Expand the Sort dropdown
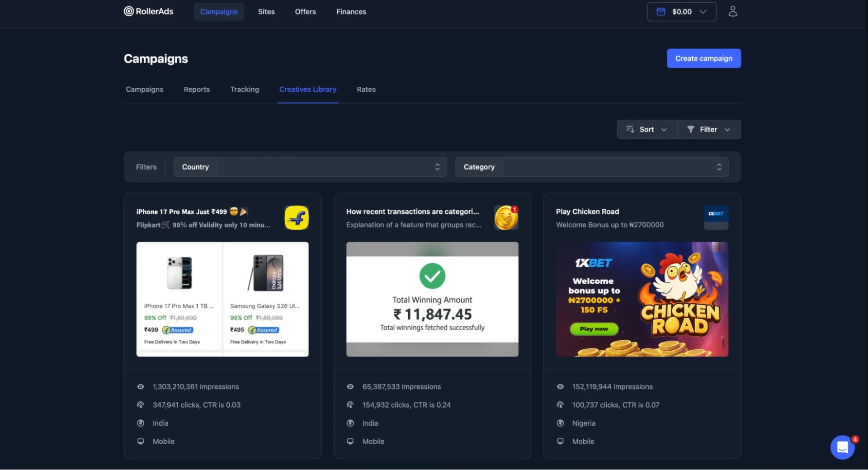 [x=647, y=129]
